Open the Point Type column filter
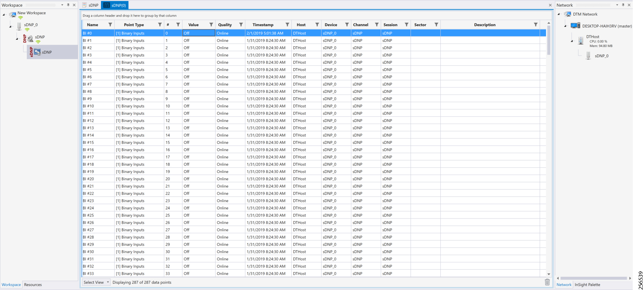 point(160,24)
